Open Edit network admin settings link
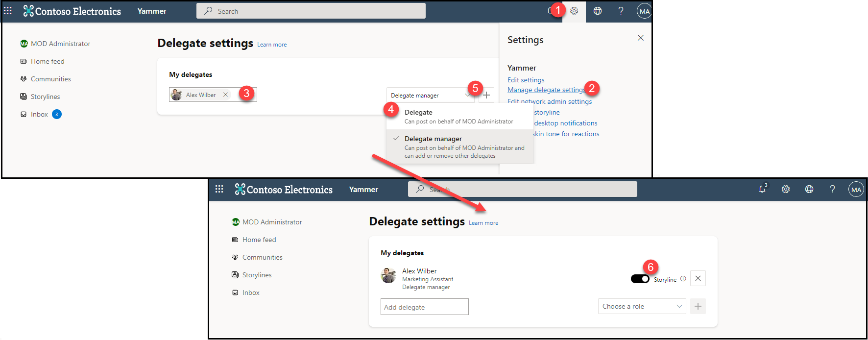868x340 pixels. tap(550, 101)
